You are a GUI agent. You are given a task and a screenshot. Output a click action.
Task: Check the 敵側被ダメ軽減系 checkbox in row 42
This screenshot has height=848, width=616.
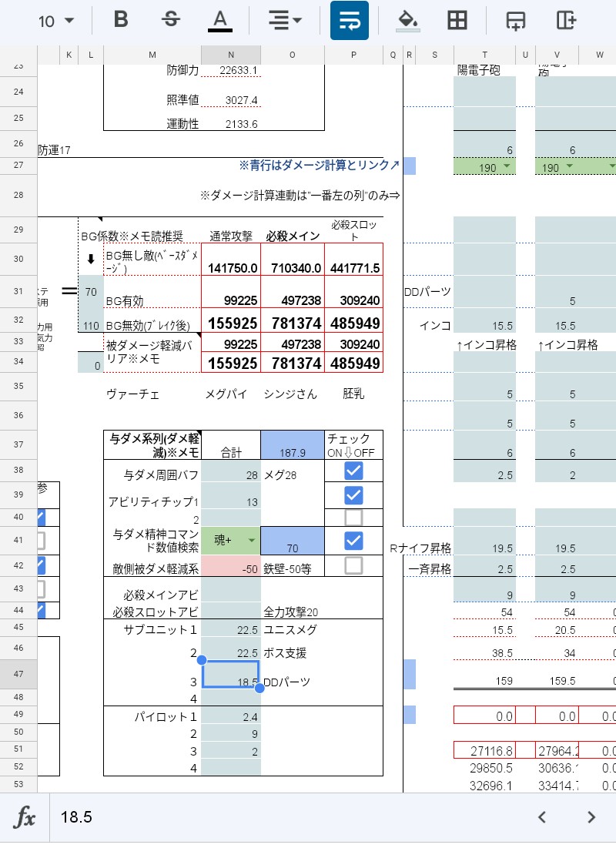353,565
